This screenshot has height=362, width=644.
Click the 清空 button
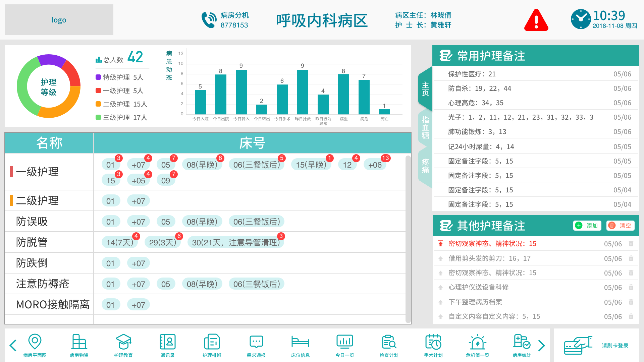coord(620,226)
